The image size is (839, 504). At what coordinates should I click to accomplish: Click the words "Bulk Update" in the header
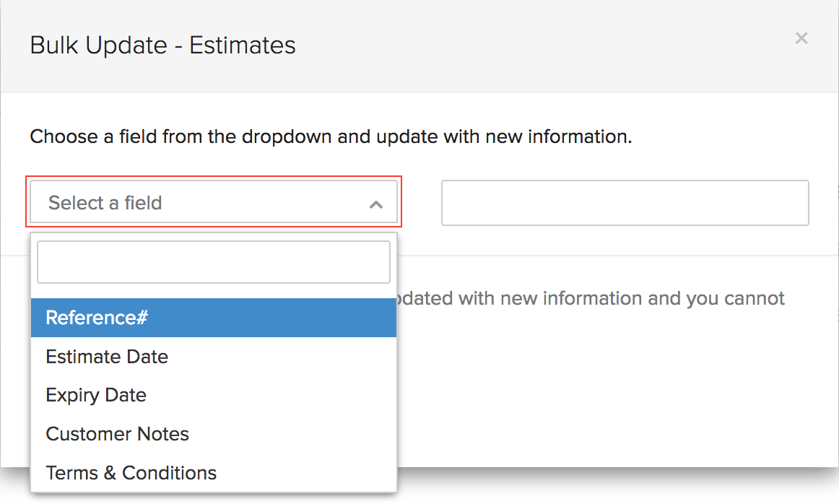point(98,45)
